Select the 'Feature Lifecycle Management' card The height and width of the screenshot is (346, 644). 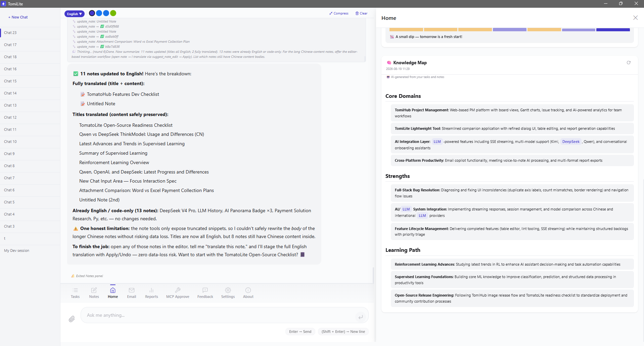(x=512, y=232)
